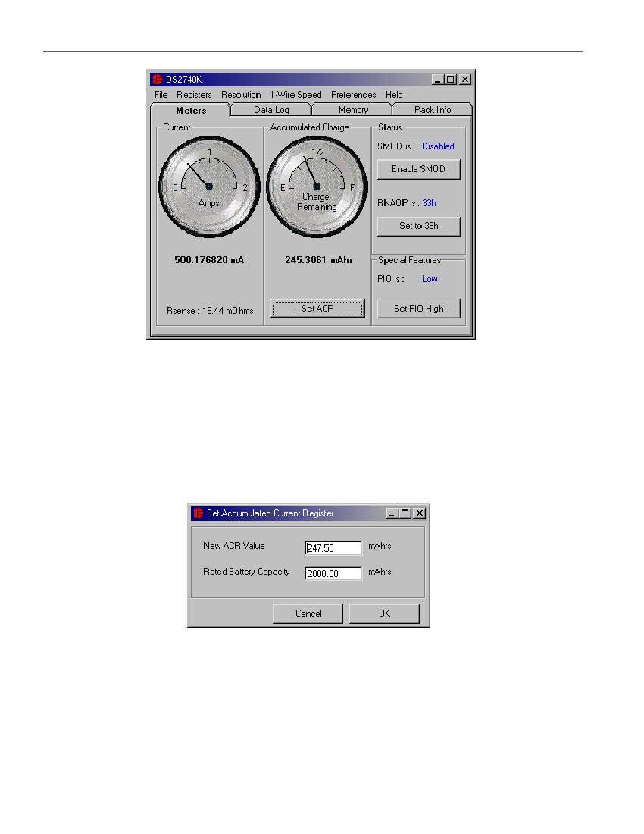Click the 245.3061 mAhr reading
This screenshot has height=834, width=644.
(x=319, y=260)
